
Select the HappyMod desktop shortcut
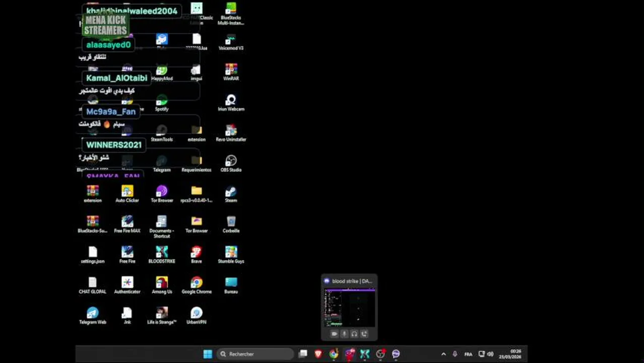(162, 73)
